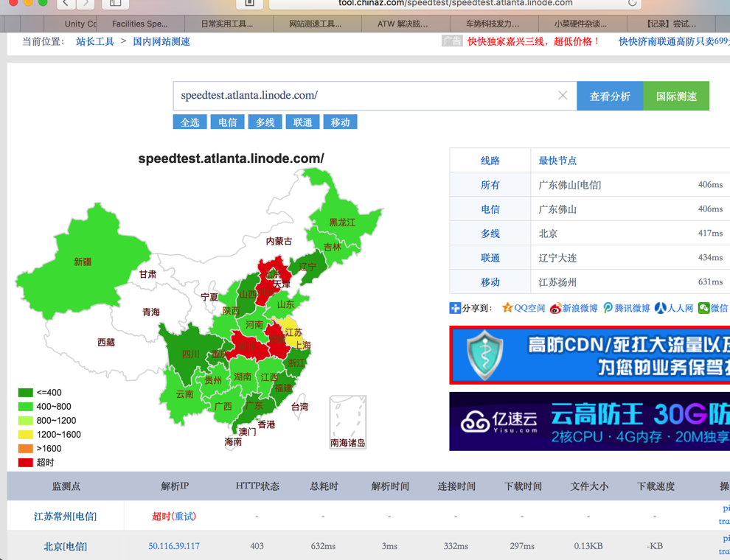Open the red 快快独家嘉兴三线 ad link
This screenshot has height=560, width=730.
tap(534, 41)
